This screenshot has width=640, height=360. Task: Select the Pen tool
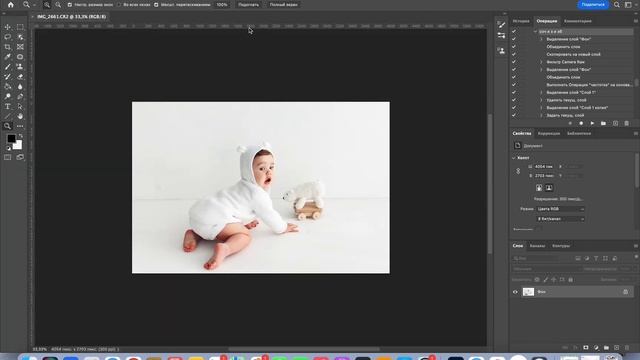20,96
